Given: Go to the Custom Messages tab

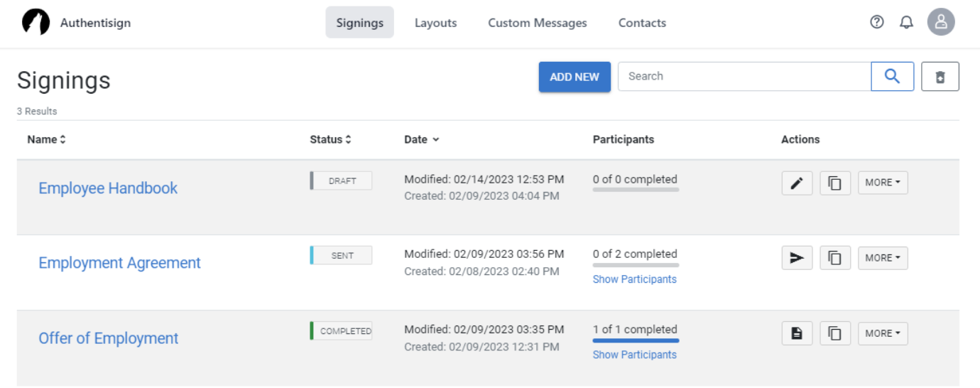Looking at the screenshot, I should (x=538, y=23).
